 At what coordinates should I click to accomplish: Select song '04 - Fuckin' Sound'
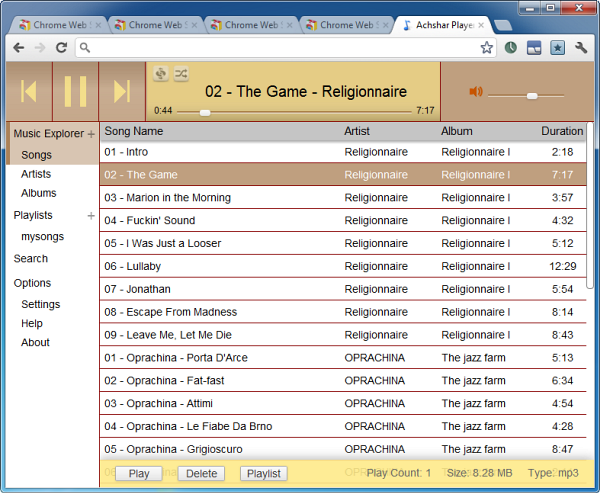(343, 220)
